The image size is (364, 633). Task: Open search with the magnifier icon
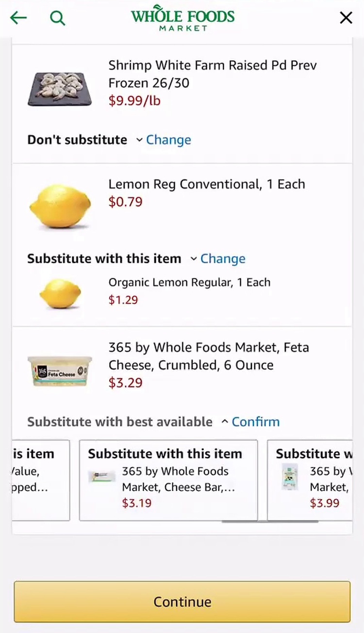57,18
